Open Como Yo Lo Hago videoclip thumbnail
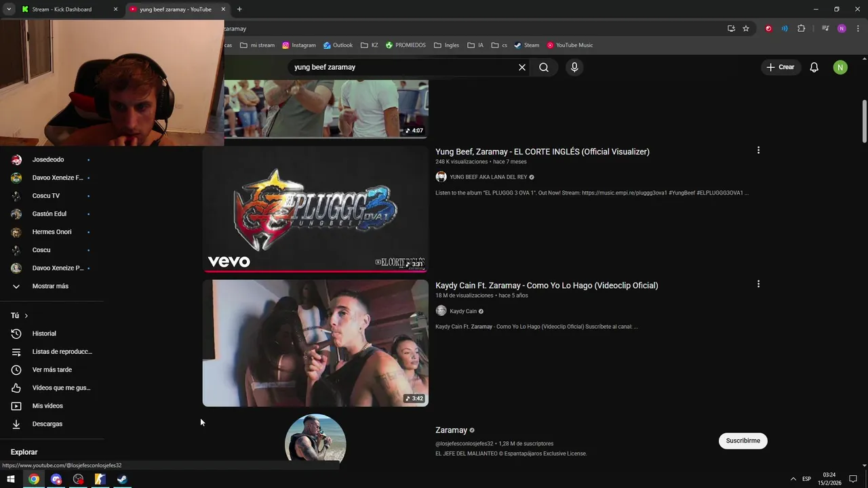This screenshot has height=488, width=868. coord(315,343)
